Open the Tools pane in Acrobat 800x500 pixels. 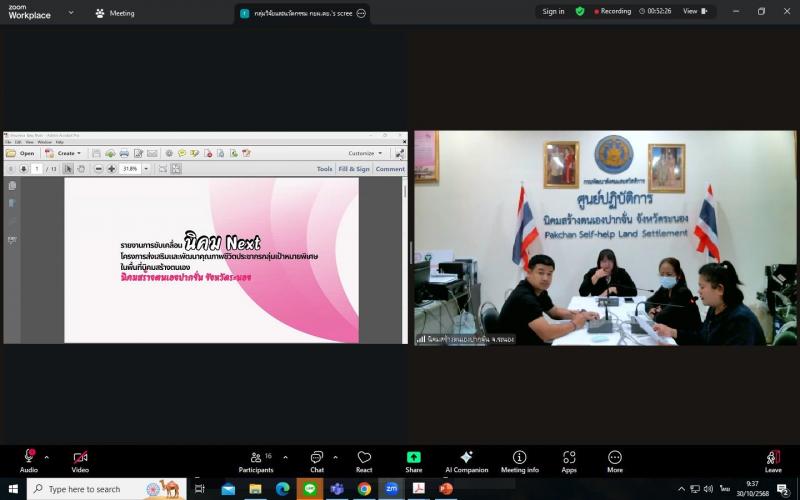324,168
